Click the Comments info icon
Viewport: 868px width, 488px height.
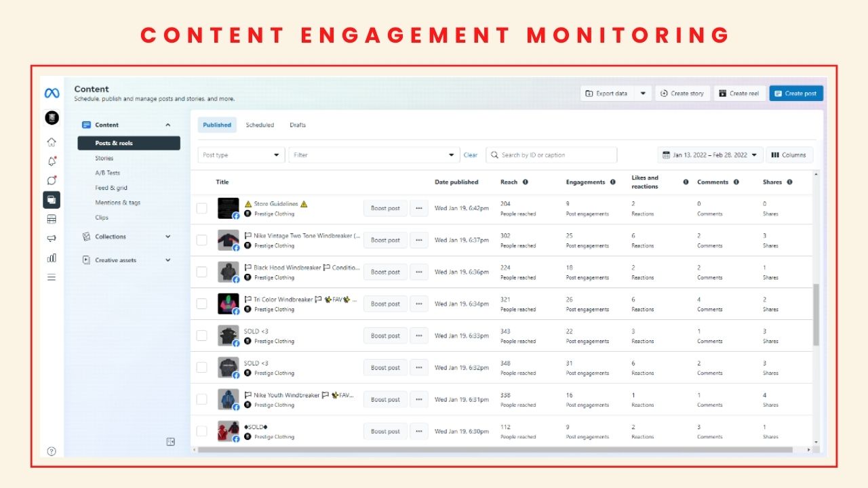(736, 182)
